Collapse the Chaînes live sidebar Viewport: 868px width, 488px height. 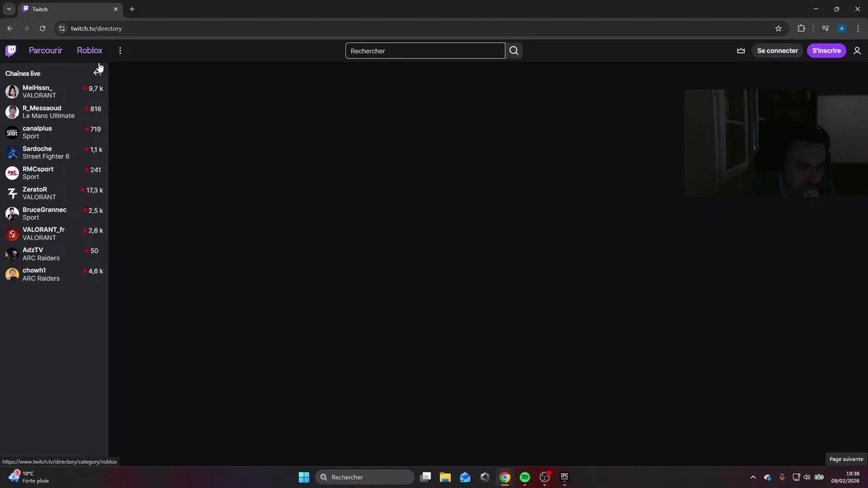[98, 73]
